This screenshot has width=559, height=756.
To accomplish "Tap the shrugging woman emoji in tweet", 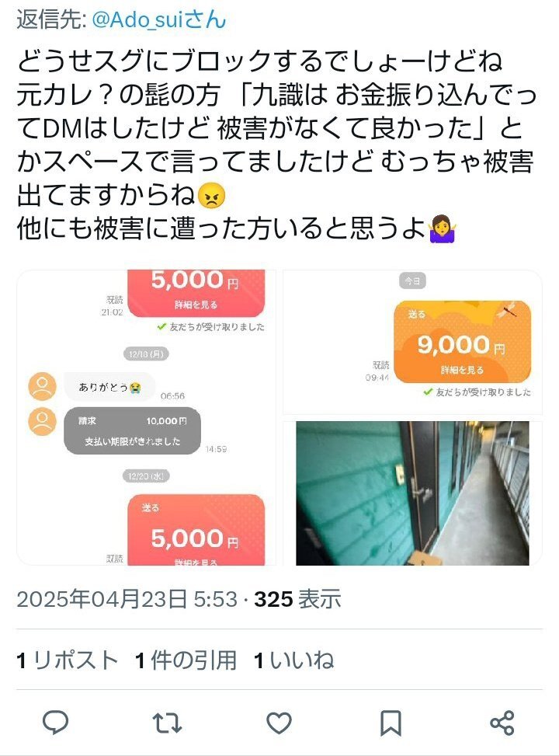I will pyautogui.click(x=442, y=229).
